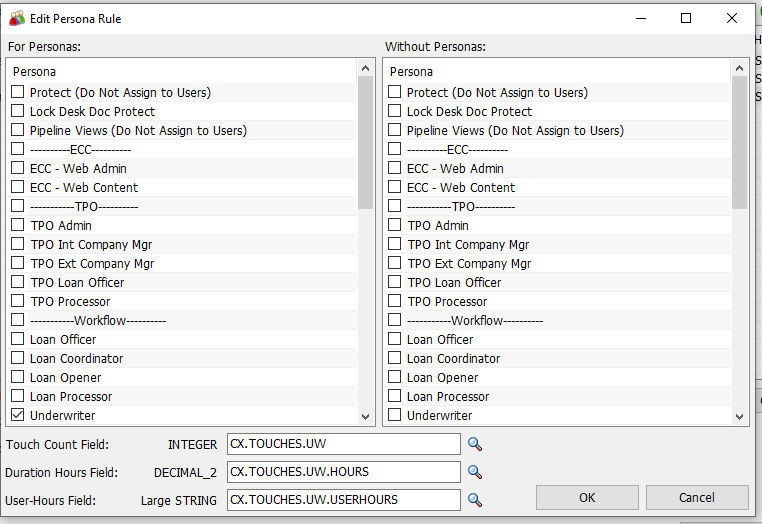Maximize the Edit Persona Rule window
This screenshot has height=524, width=762.
[686, 18]
